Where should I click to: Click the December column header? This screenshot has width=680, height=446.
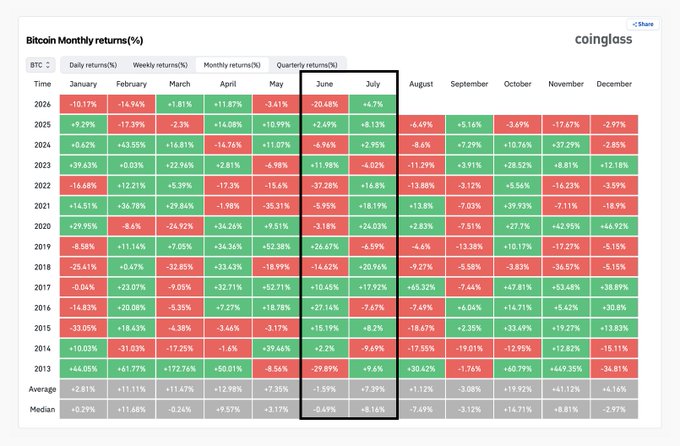614,84
